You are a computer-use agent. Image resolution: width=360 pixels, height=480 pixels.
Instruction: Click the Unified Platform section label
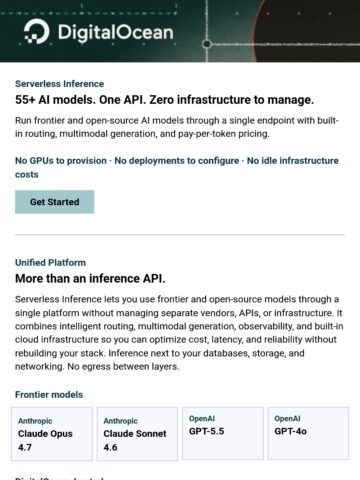(x=50, y=263)
